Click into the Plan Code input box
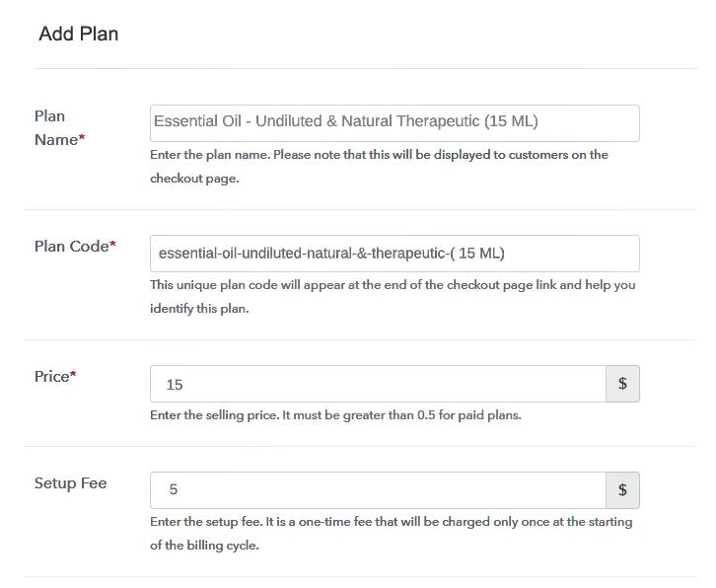Image resolution: width=716 pixels, height=588 pixels. coord(394,254)
